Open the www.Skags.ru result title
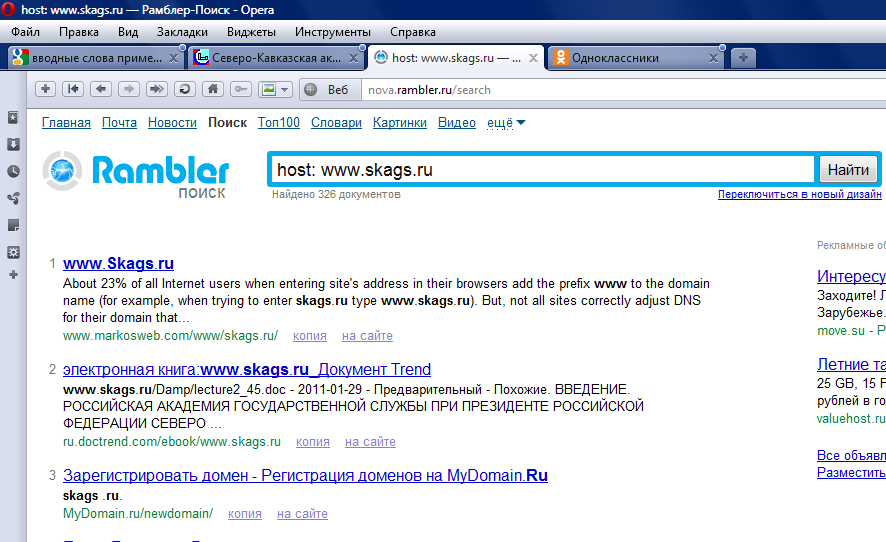The image size is (886, 542). click(x=118, y=263)
